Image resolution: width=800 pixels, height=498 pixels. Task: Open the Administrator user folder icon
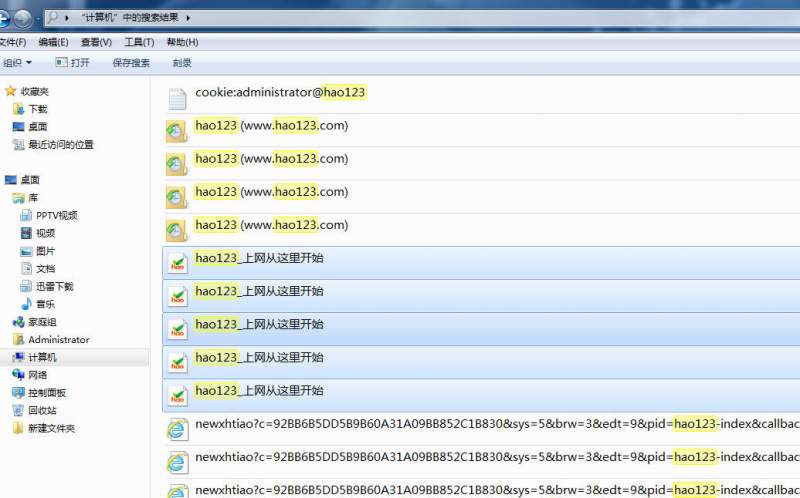[18, 339]
